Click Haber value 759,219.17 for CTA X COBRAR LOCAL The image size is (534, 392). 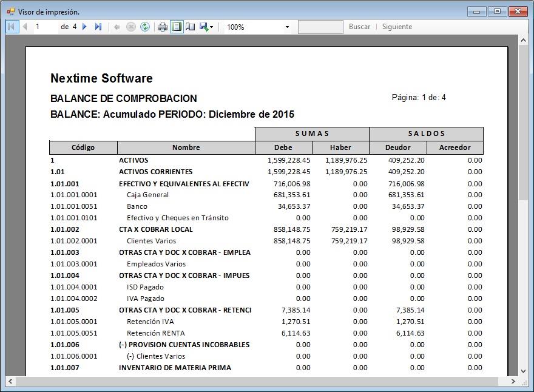point(350,229)
